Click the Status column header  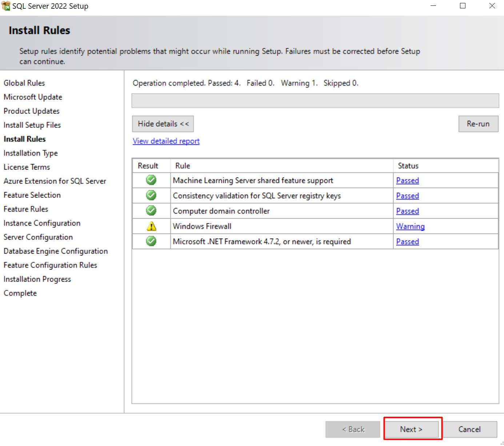(446, 166)
